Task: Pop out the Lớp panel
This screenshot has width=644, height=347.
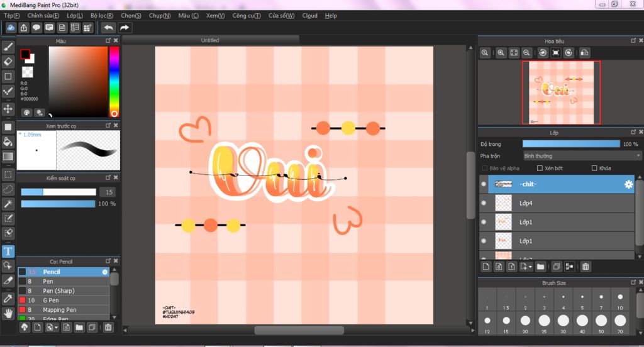Action: tap(633, 132)
